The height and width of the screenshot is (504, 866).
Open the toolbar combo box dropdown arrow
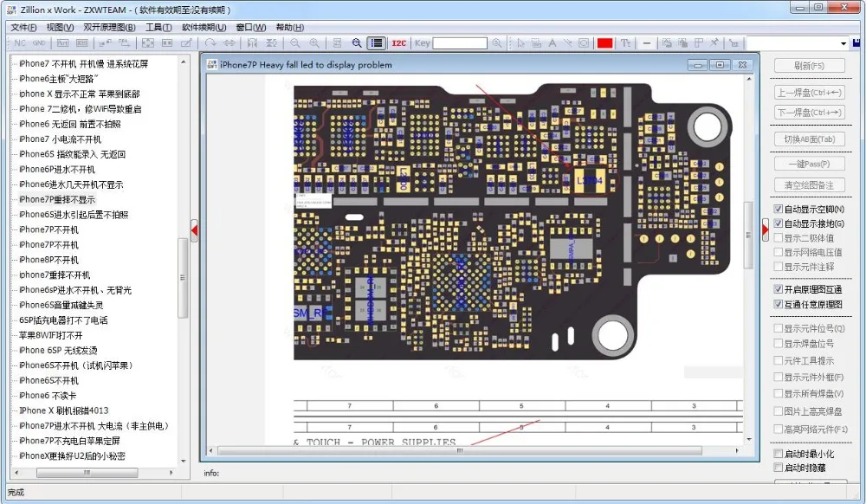(x=843, y=43)
